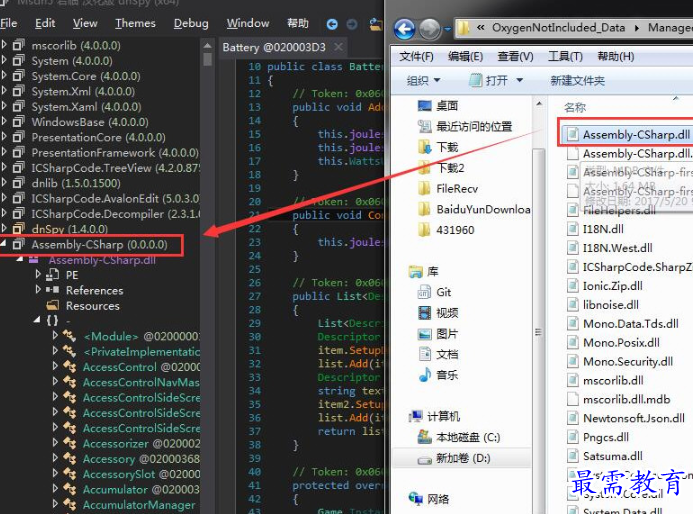Click Explorer back navigation button
Viewport: 693px width, 514px height.
404,29
